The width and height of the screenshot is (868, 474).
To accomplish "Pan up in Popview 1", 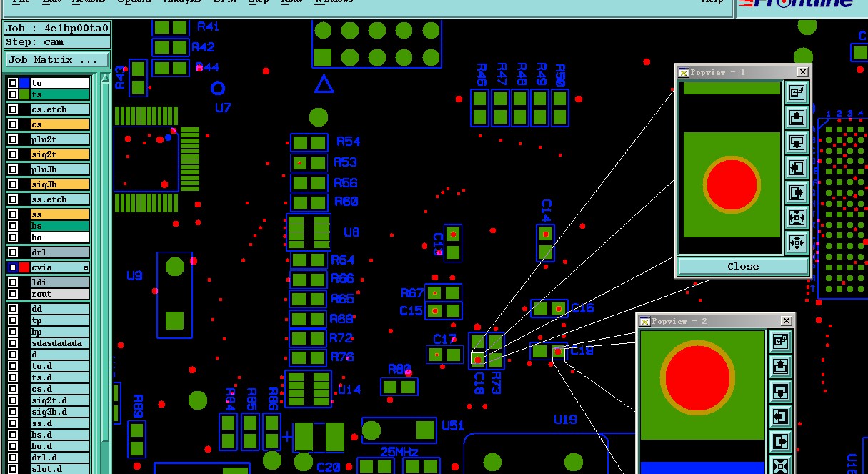I will (797, 117).
